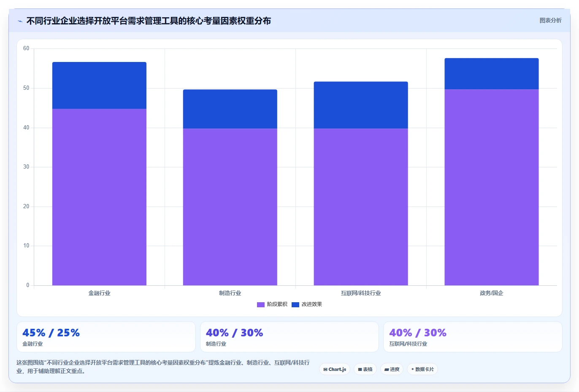Open the 40% / 30% 制造行业 data card
The height and width of the screenshot is (392, 579).
pos(289,337)
